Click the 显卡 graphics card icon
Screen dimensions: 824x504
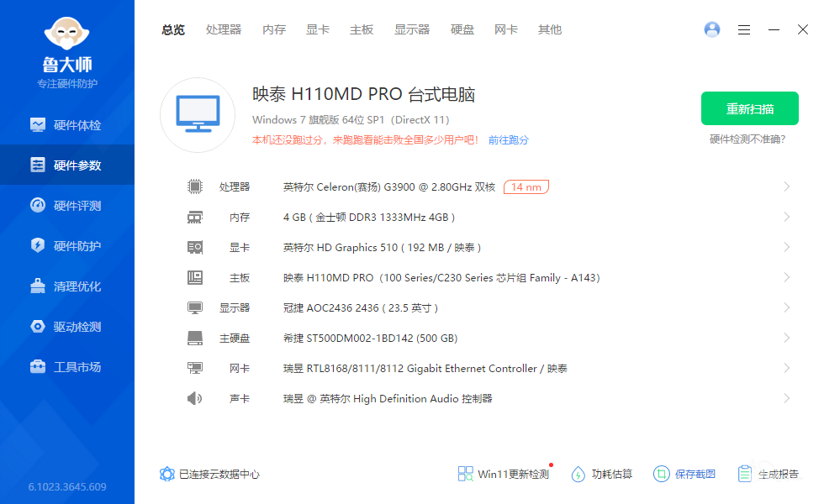[x=195, y=247]
